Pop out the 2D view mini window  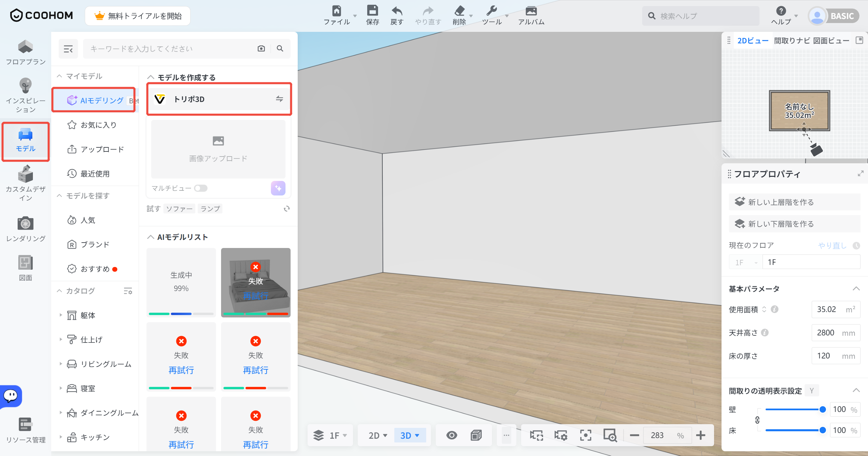[x=860, y=40]
